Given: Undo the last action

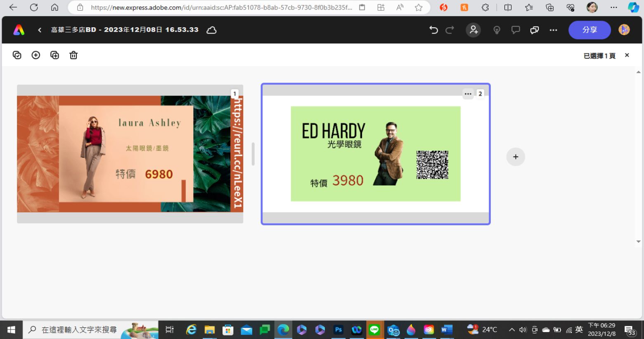Looking at the screenshot, I should click(433, 30).
